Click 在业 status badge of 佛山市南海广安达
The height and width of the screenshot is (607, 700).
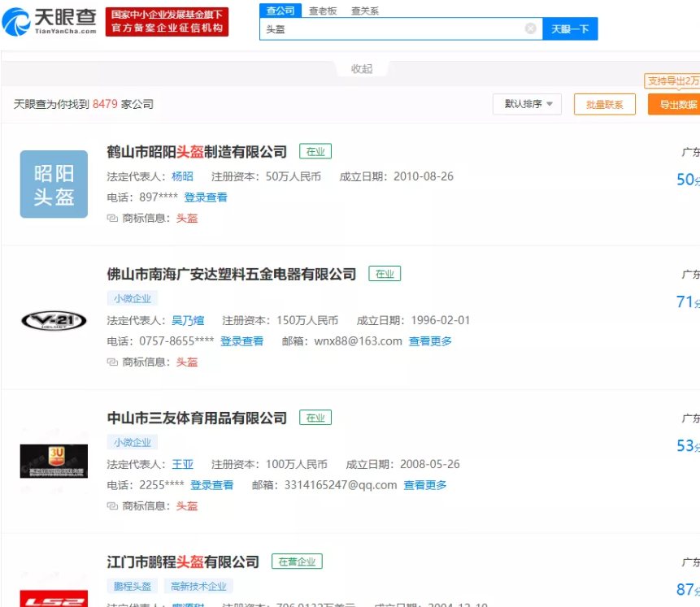(385, 274)
